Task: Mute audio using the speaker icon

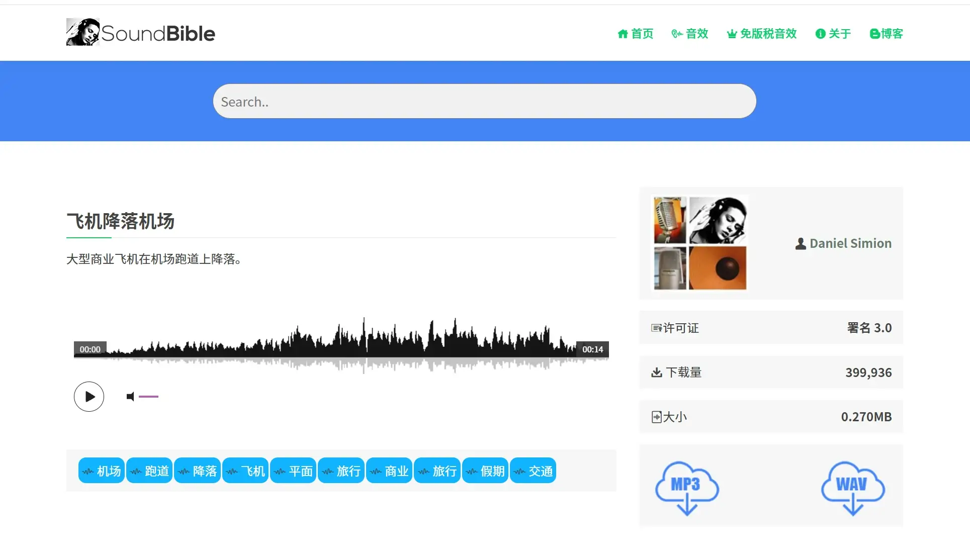Action: point(130,397)
